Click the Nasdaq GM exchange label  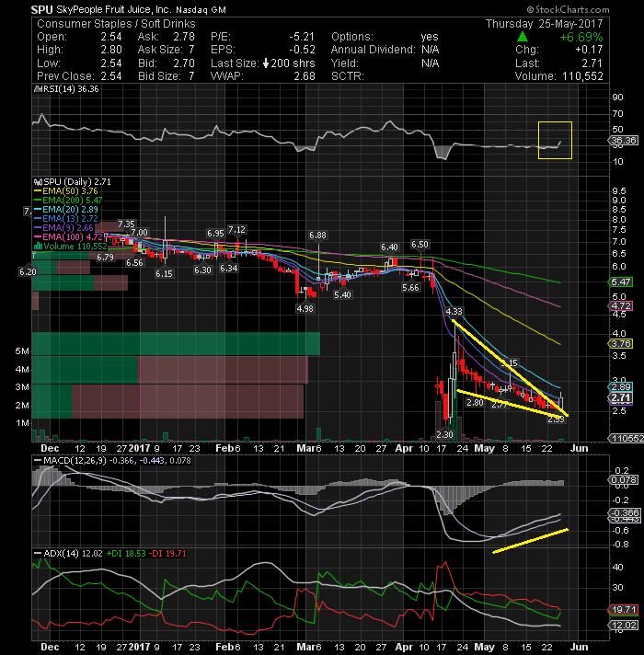coord(201,10)
